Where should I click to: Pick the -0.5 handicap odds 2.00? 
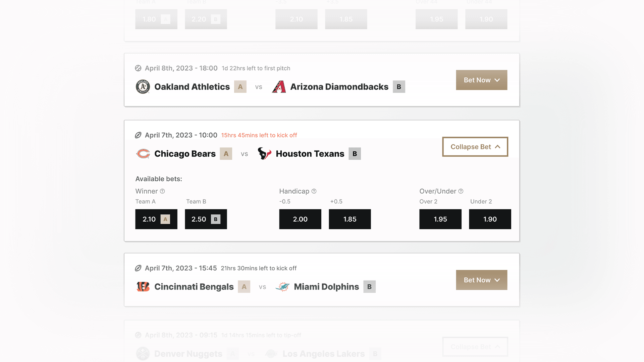[x=300, y=219]
